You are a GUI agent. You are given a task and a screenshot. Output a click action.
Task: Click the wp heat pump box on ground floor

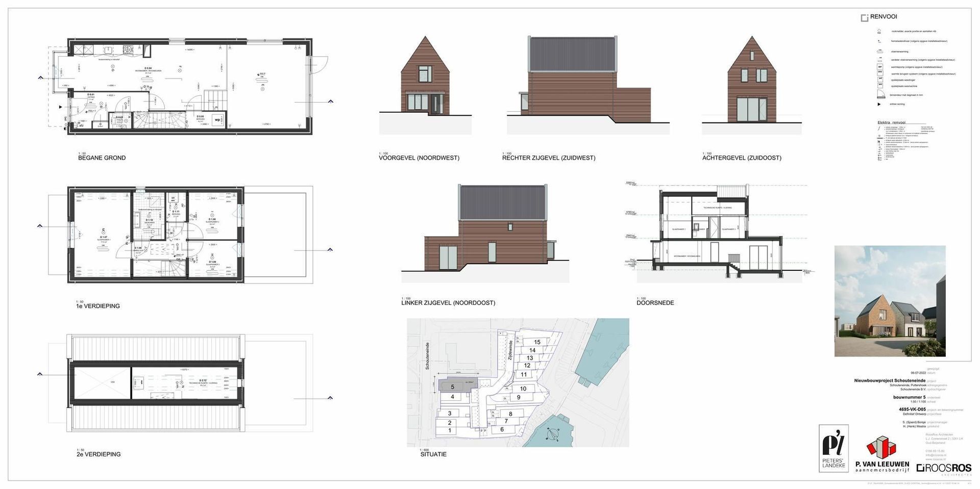coord(217,120)
